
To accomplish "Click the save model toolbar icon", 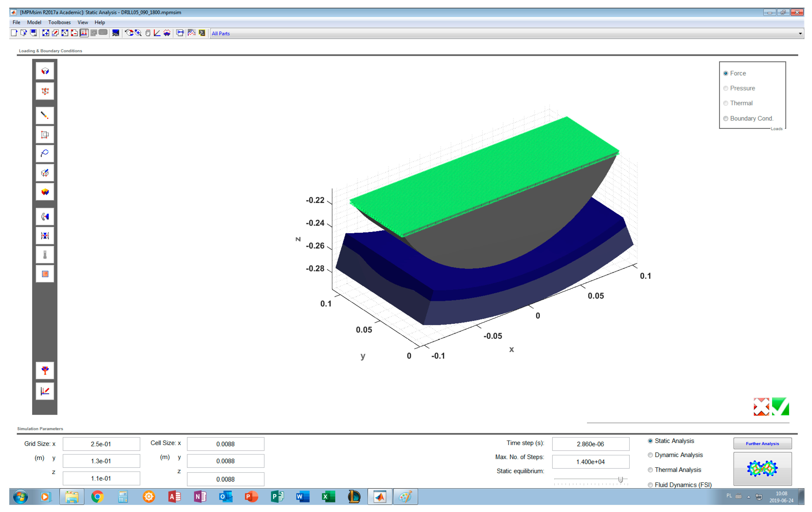I will [x=33, y=33].
